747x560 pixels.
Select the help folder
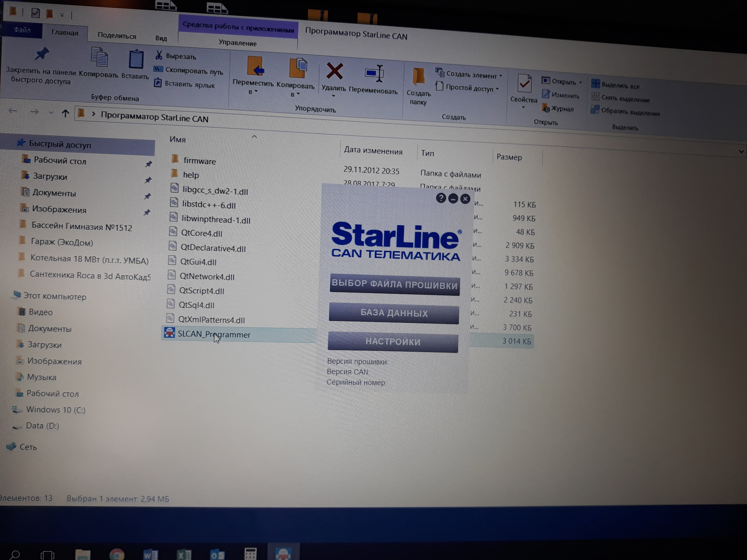pyautogui.click(x=191, y=175)
